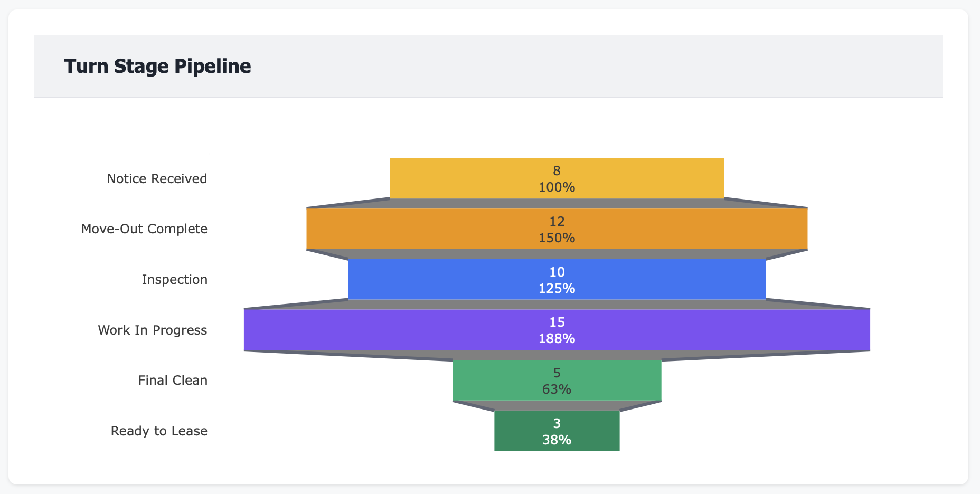Click the gray connector below Notice Received bar
The image size is (980, 494).
tap(557, 204)
